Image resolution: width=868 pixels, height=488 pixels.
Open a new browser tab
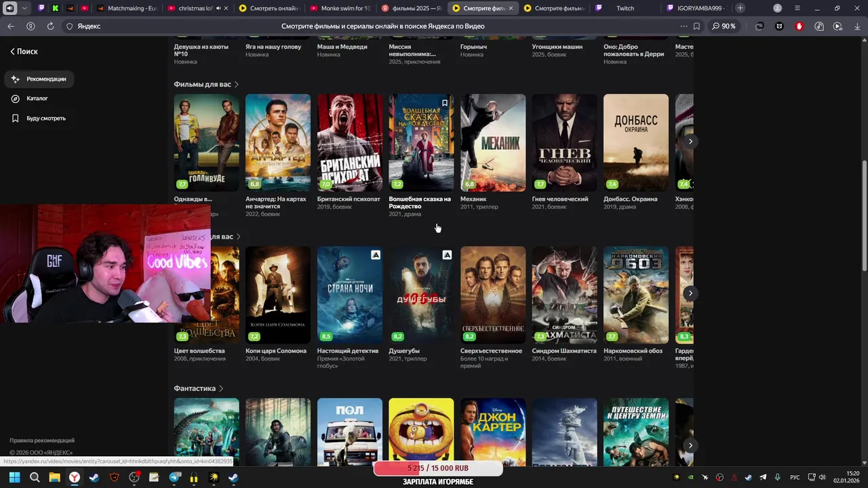[740, 8]
